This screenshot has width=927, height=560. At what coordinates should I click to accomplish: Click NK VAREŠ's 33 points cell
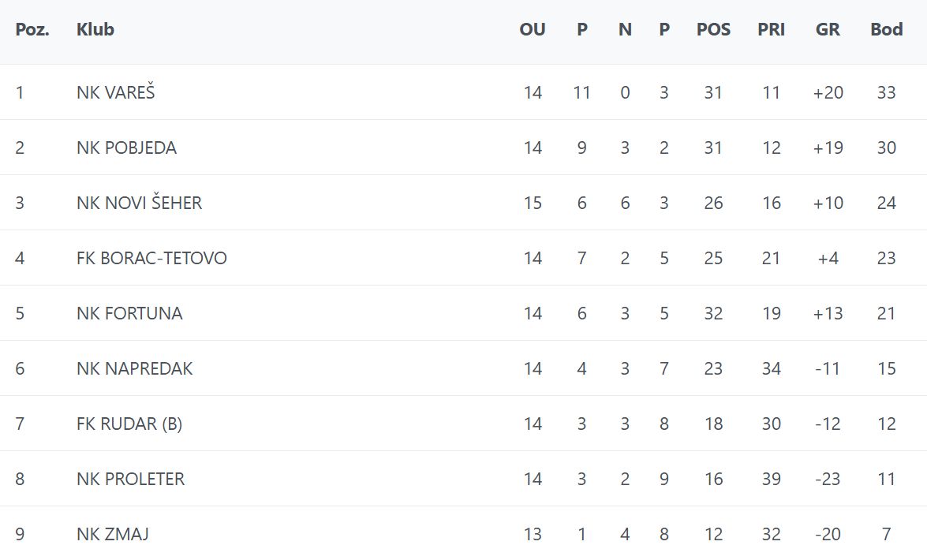[x=886, y=92]
